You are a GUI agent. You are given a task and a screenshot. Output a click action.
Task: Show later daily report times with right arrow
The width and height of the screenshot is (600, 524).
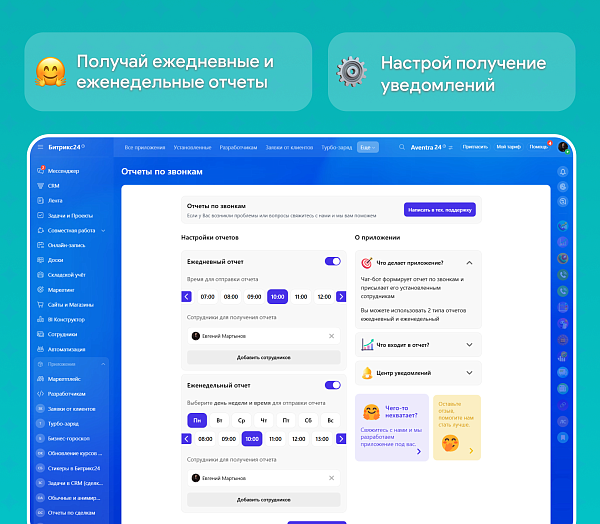[x=341, y=297]
